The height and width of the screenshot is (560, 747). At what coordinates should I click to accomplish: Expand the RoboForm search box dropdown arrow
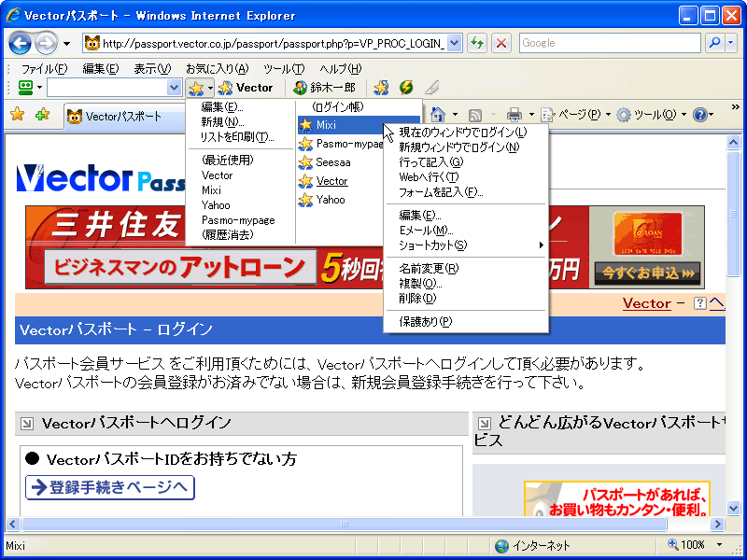(x=174, y=88)
